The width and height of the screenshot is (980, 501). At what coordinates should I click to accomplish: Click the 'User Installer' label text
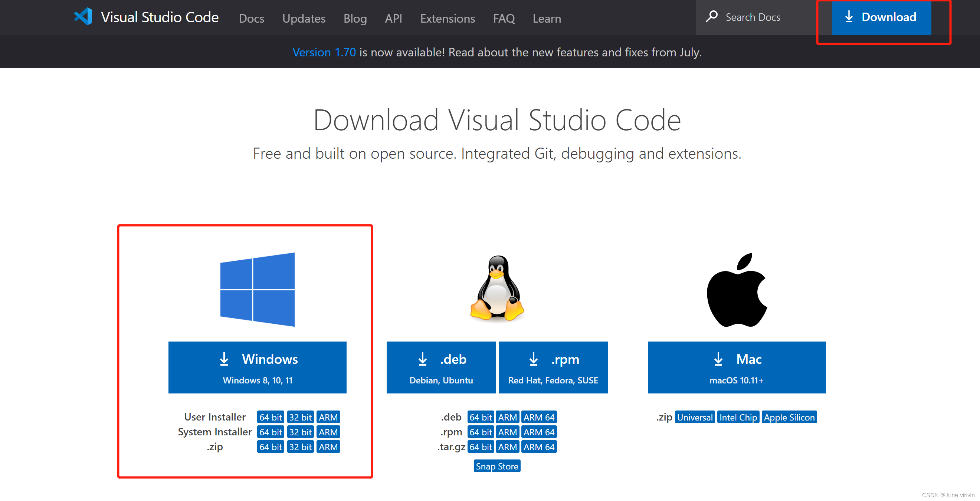point(215,417)
